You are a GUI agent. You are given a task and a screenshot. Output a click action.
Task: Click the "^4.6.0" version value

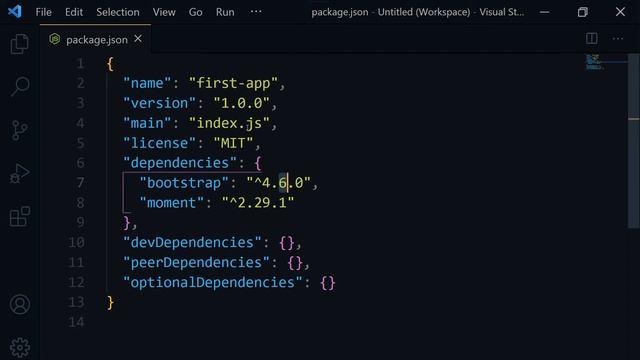(278, 183)
